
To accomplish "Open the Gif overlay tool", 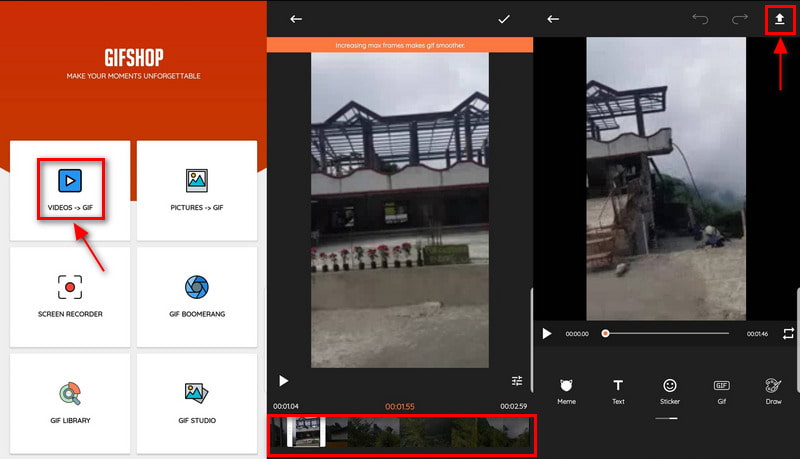I will (x=721, y=392).
